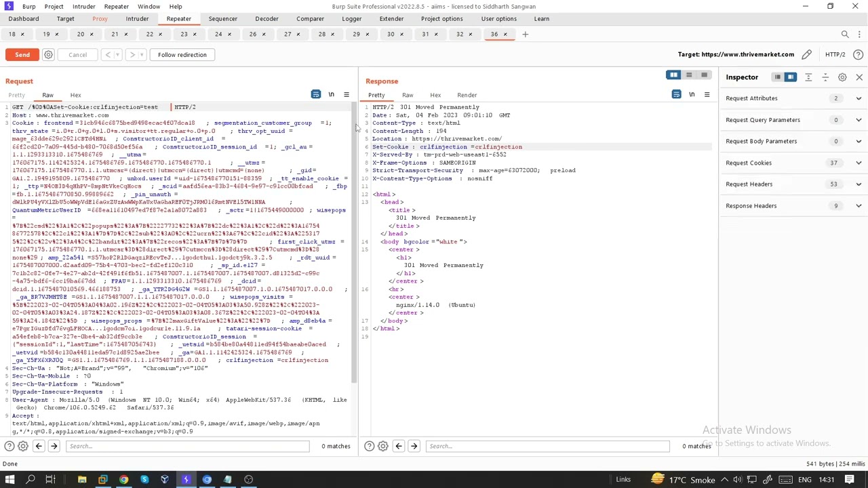Click the Cancel button
868x488 pixels.
(77, 55)
